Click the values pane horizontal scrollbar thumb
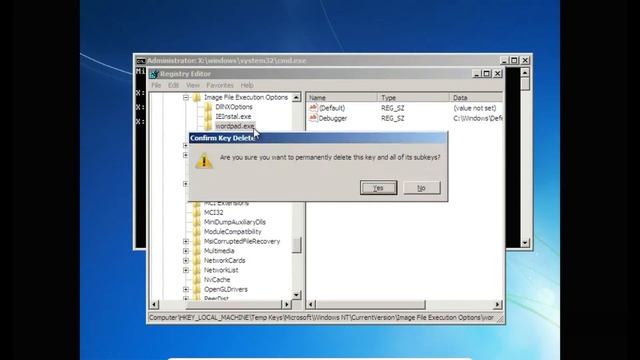The width and height of the screenshot is (640, 360). [x=371, y=304]
